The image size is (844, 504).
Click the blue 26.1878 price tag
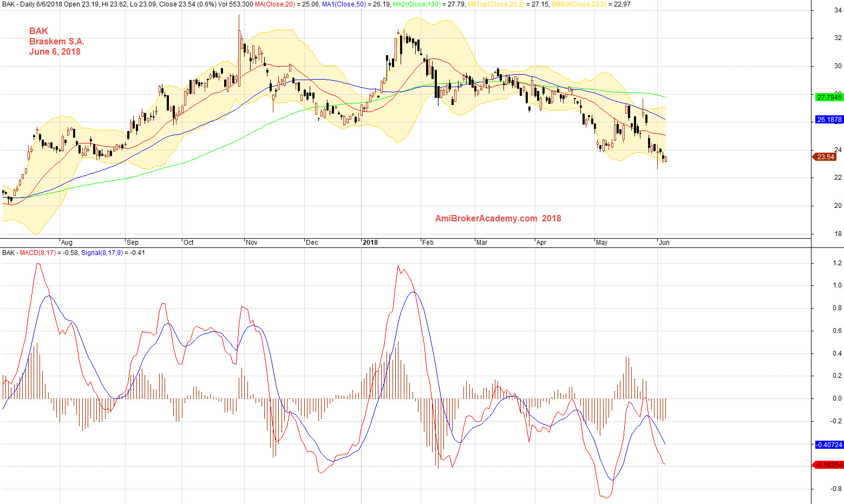(829, 120)
